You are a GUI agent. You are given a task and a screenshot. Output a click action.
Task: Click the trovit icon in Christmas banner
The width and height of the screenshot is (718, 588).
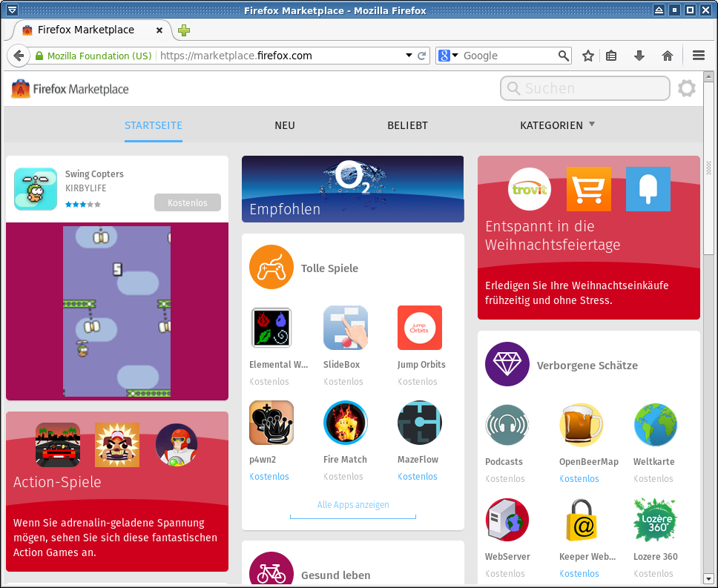[x=530, y=189]
